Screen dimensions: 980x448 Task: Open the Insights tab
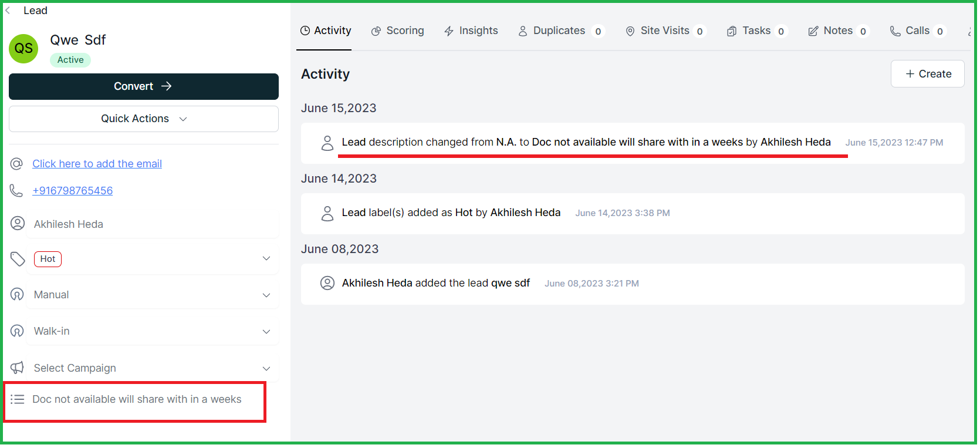pyautogui.click(x=471, y=31)
